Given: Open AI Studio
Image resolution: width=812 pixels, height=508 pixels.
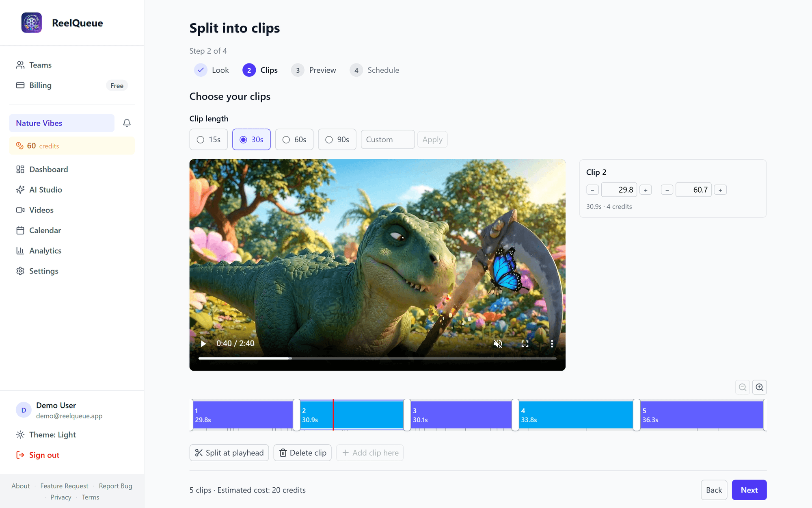Looking at the screenshot, I should (72, 190).
